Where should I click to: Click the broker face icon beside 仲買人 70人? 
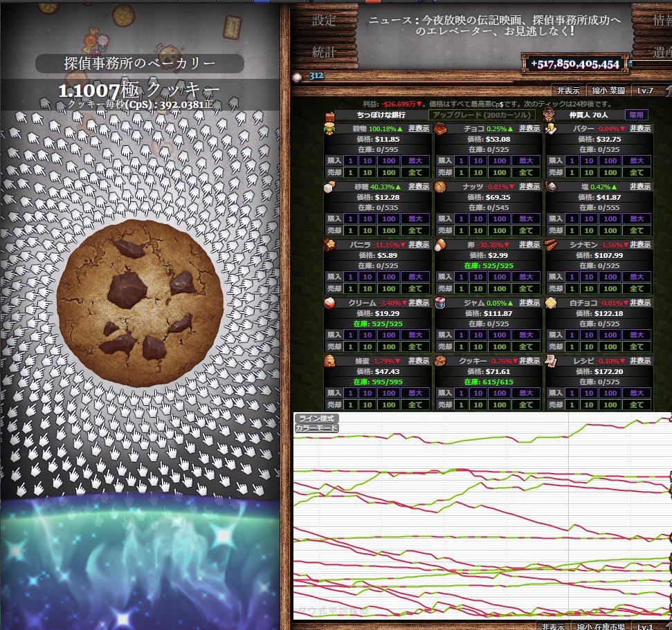click(549, 115)
